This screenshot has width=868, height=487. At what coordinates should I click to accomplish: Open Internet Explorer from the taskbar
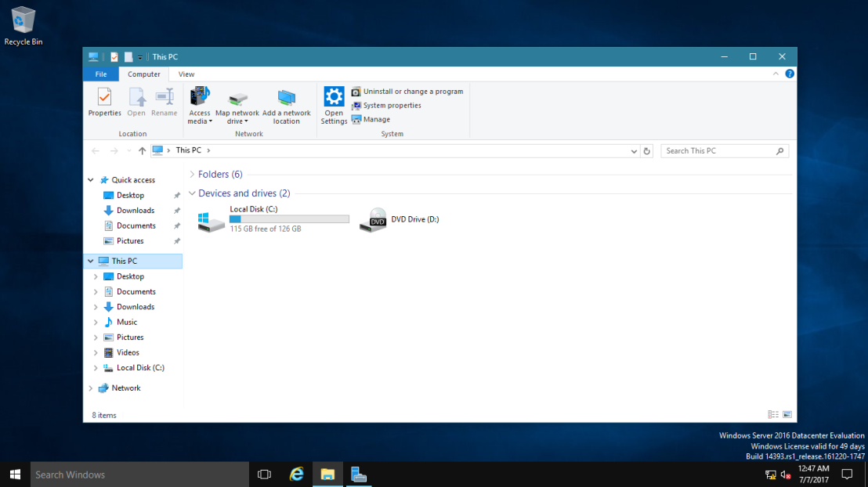click(296, 474)
